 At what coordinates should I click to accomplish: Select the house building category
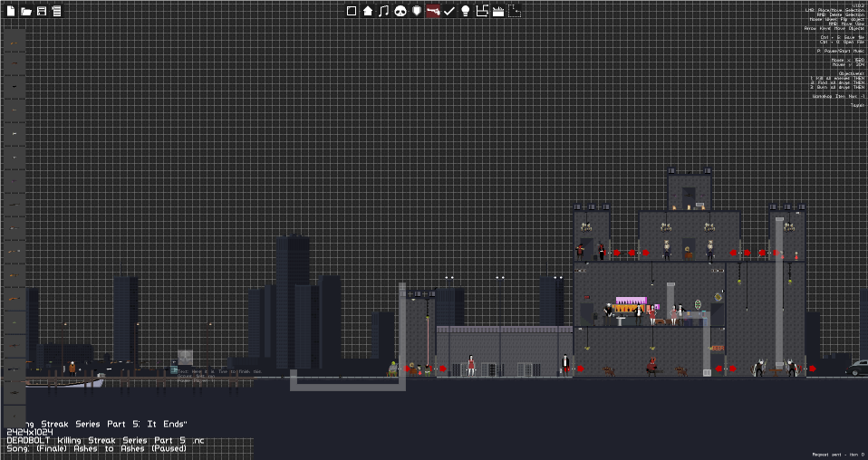[368, 11]
